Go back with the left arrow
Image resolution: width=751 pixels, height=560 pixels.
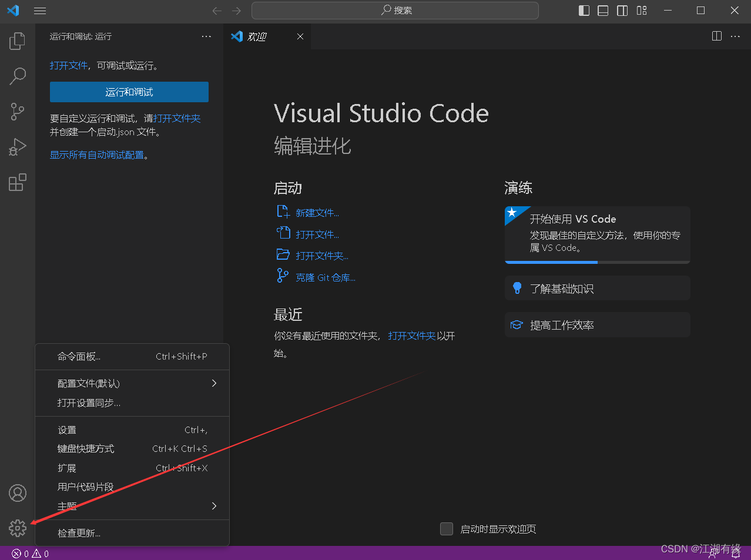pos(217,11)
